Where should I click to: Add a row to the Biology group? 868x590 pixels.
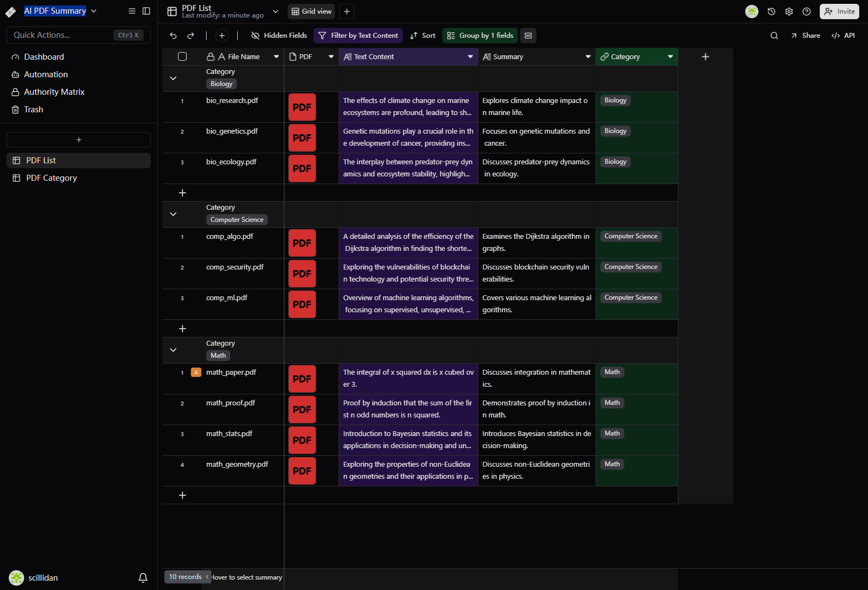[x=182, y=193]
